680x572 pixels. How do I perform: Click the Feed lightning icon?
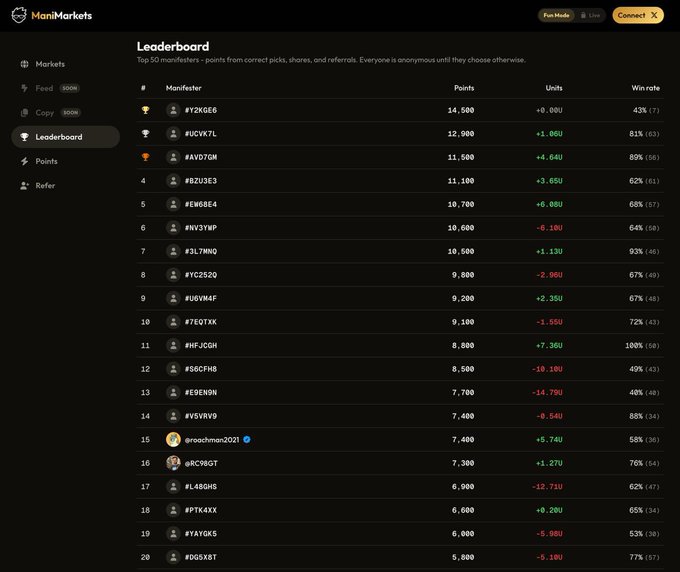24,88
